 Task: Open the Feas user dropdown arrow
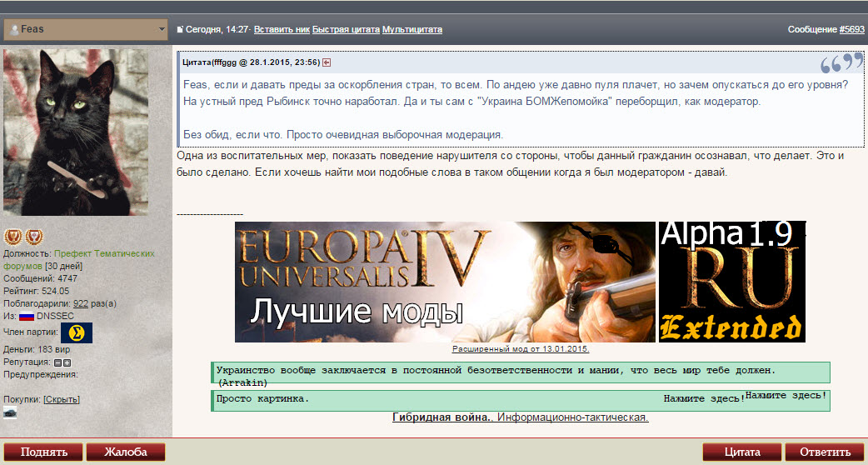click(x=162, y=29)
